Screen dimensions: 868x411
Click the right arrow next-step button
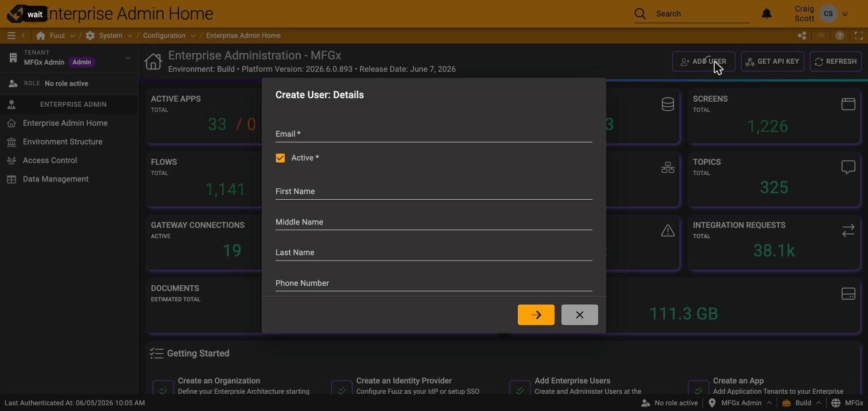(x=536, y=315)
